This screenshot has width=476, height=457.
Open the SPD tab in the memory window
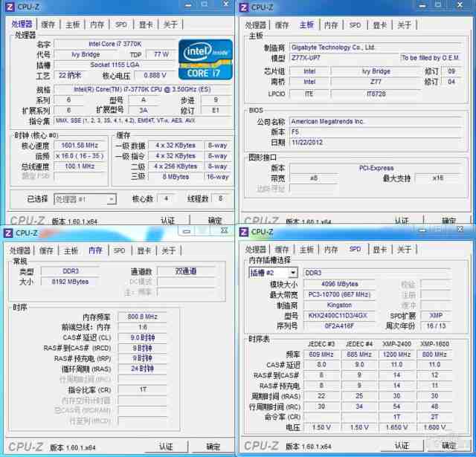click(119, 250)
